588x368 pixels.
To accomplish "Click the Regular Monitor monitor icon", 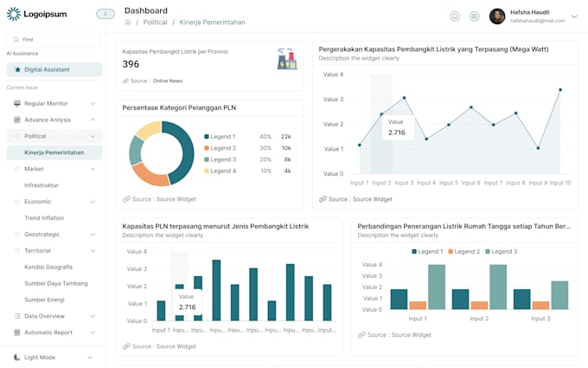I will pos(17,103).
